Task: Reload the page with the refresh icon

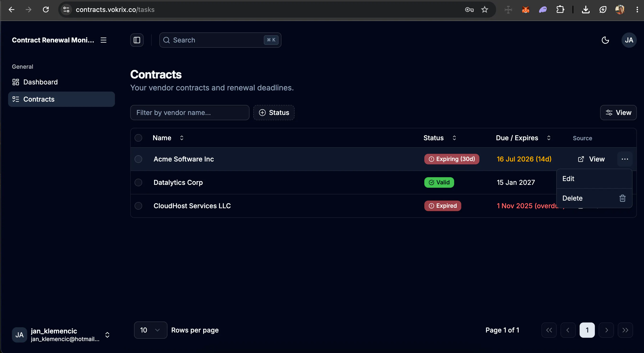Action: (46, 10)
